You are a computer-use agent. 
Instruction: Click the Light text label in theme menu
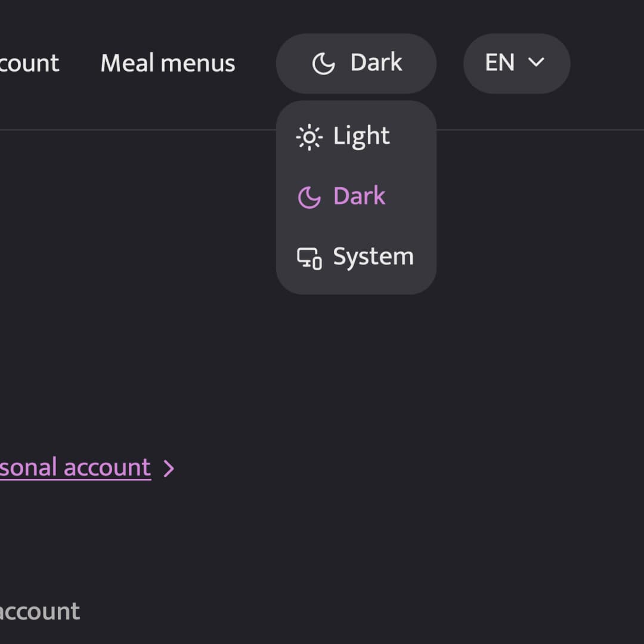coord(361,136)
